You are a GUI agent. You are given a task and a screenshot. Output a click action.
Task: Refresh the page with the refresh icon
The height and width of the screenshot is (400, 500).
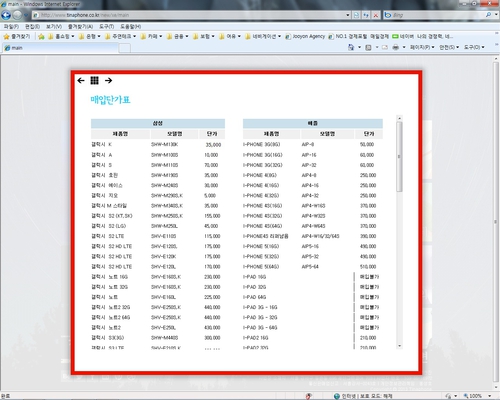click(x=366, y=15)
